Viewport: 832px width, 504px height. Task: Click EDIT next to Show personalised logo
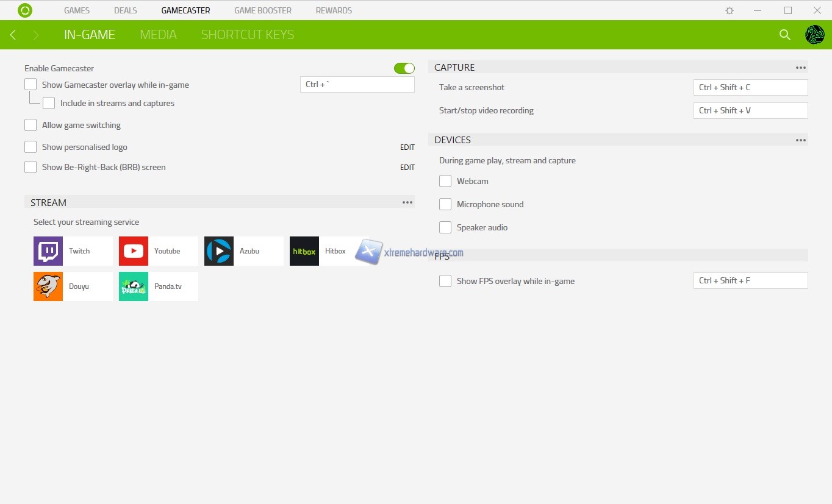(407, 147)
